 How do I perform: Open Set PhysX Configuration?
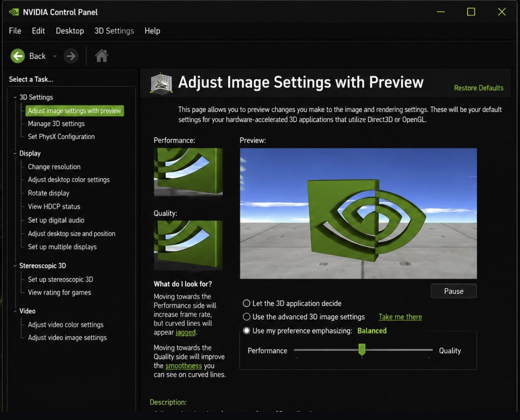[61, 136]
